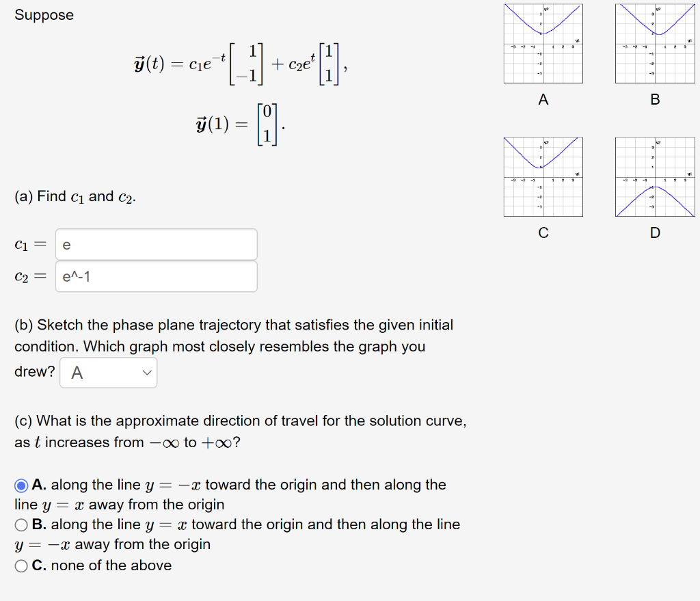Select the downward parabola graph D
The image size is (700, 601).
(655, 176)
